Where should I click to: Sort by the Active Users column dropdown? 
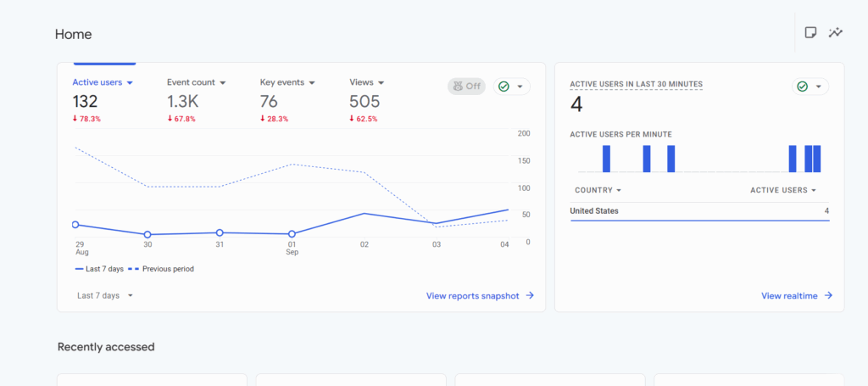click(783, 190)
